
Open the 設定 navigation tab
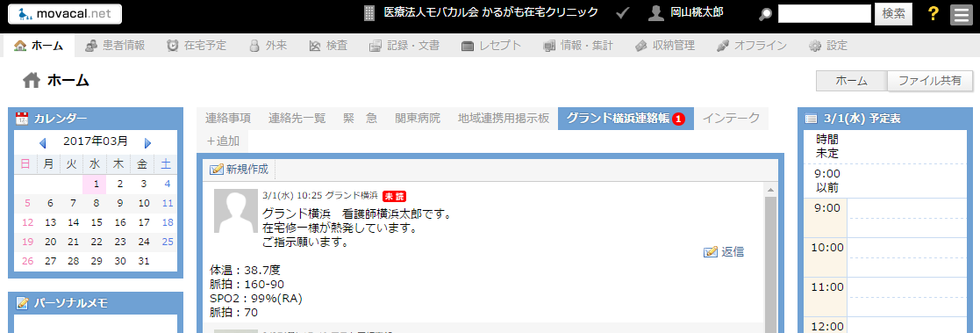click(827, 45)
